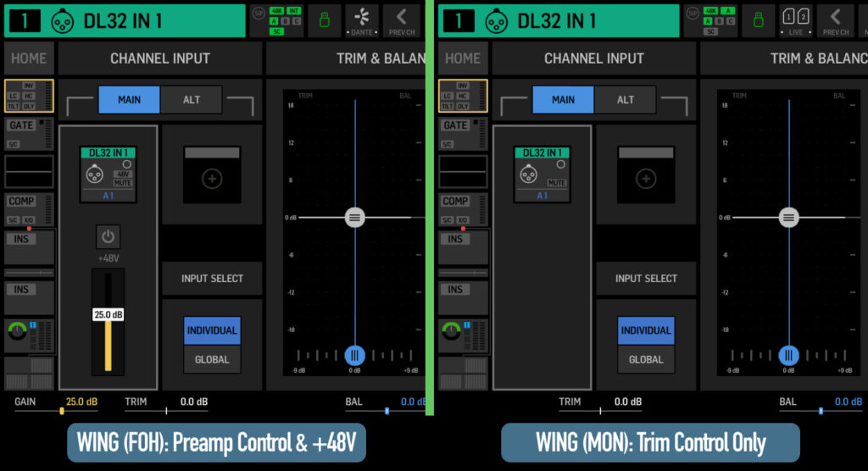Open first INS block in FOH sidebar
The height and width of the screenshot is (471, 868).
(x=29, y=247)
